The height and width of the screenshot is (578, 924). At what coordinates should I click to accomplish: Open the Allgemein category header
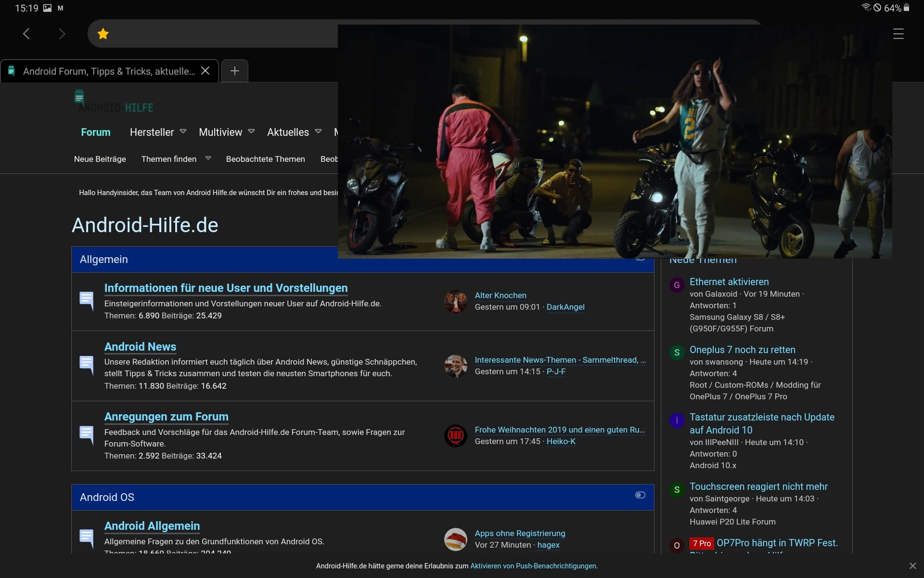[x=104, y=259]
